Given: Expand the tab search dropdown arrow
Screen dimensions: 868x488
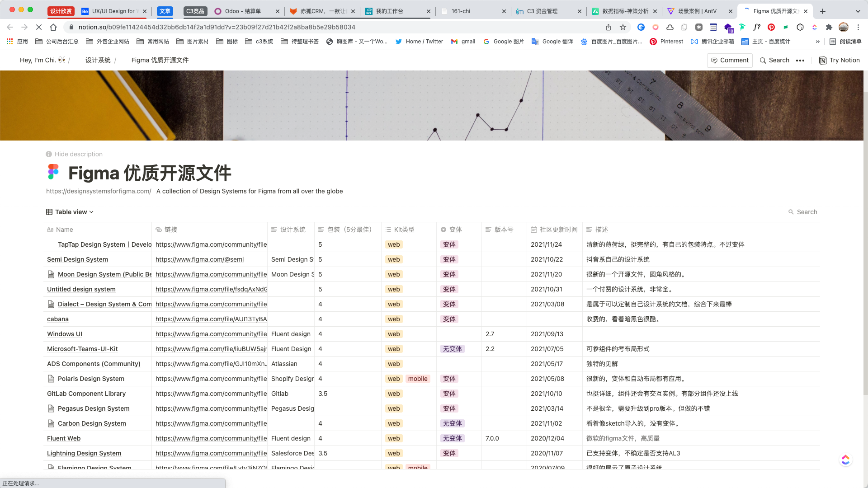Looking at the screenshot, I should pyautogui.click(x=858, y=11).
